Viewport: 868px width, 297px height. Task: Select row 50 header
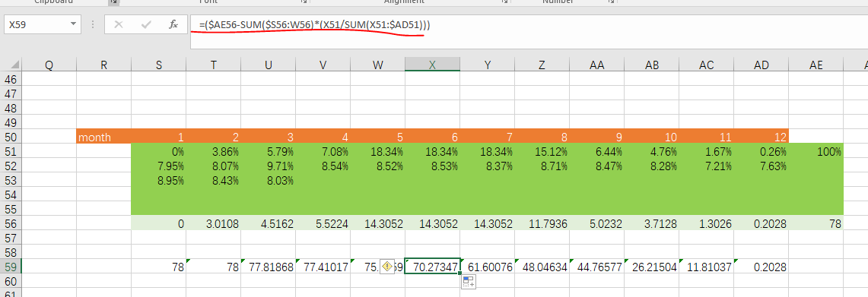(x=11, y=137)
